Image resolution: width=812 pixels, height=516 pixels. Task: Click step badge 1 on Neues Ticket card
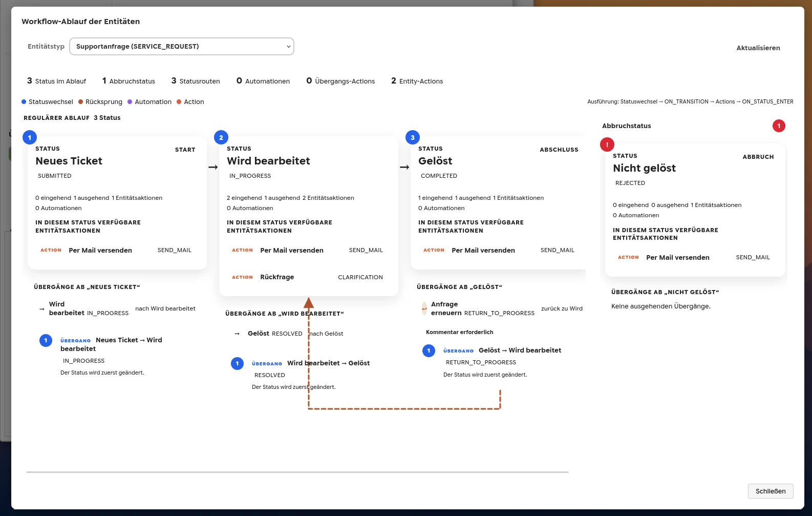click(x=30, y=137)
